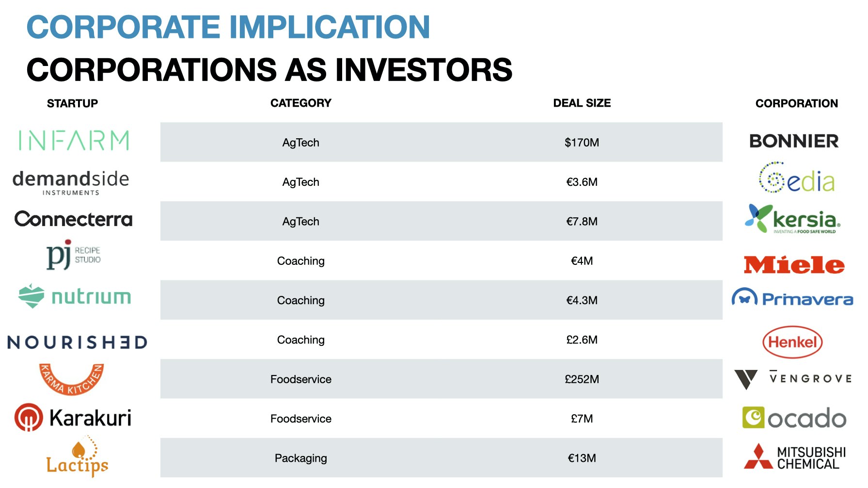This screenshot has width=868, height=488.
Task: Select the Karakuri logo
Action: (x=73, y=418)
